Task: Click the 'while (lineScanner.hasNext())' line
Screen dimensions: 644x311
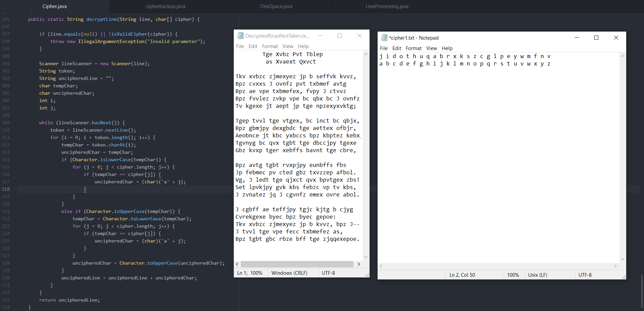Action: (82, 123)
